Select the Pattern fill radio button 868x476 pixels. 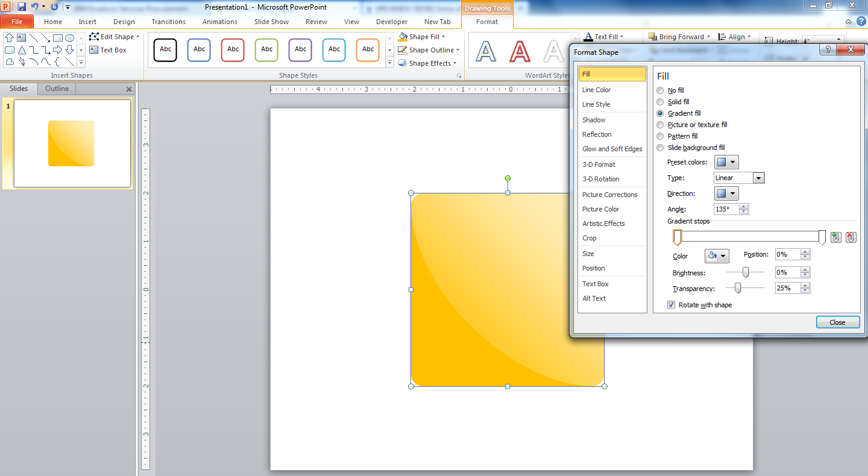660,136
